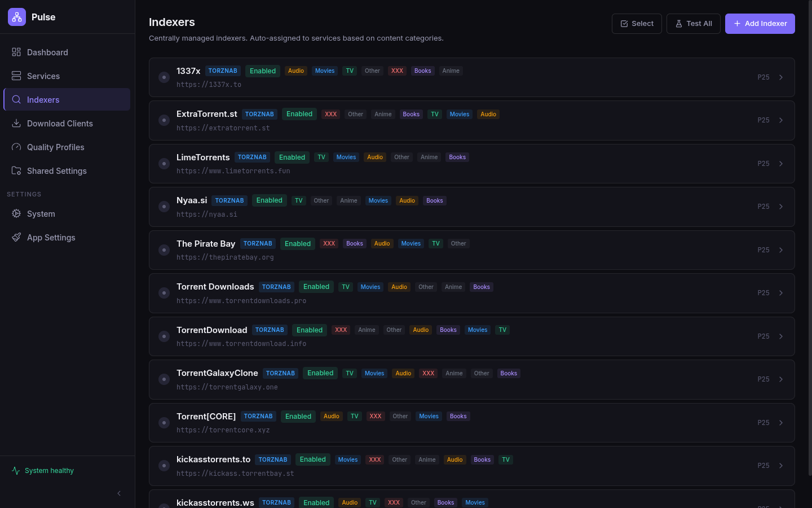Click the P25 priority on 1337x
The image size is (812, 508).
tap(764, 77)
